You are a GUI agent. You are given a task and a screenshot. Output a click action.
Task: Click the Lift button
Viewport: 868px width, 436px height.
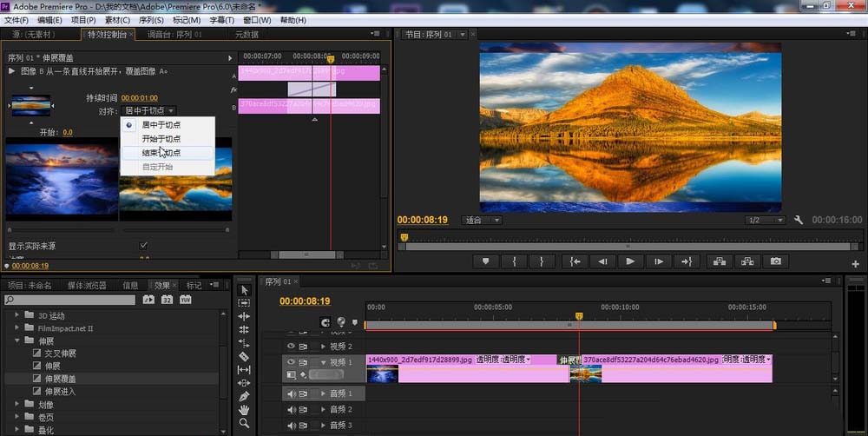coord(720,261)
